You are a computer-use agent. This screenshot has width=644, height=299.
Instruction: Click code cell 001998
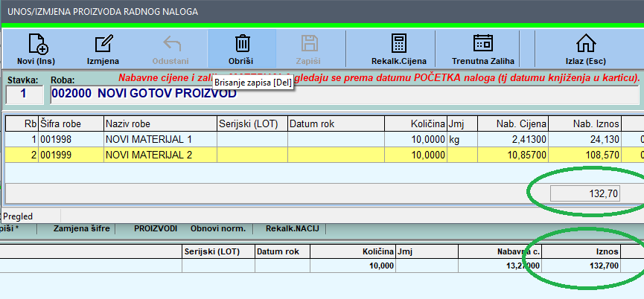point(71,139)
